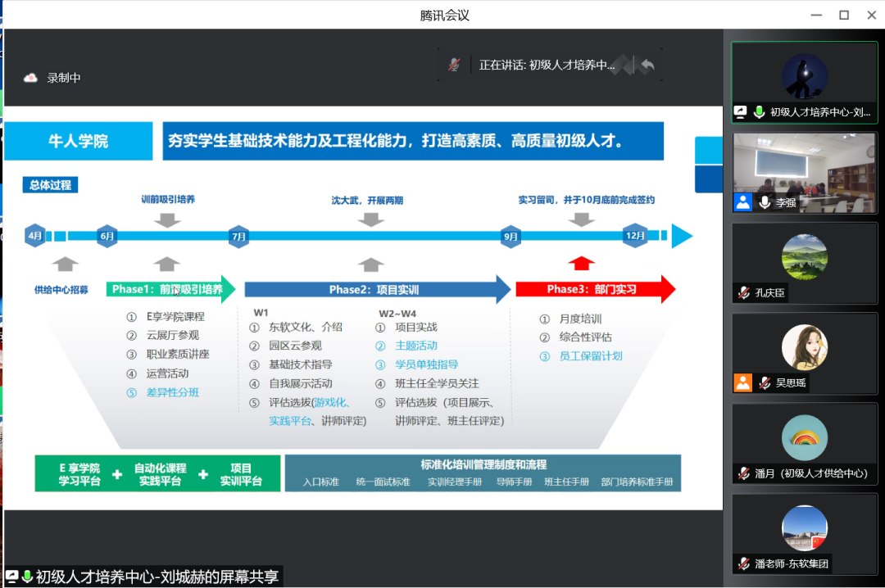This screenshot has height=588, width=885.
Task: Click the green microphone icon on presenter's tile
Action: click(760, 112)
